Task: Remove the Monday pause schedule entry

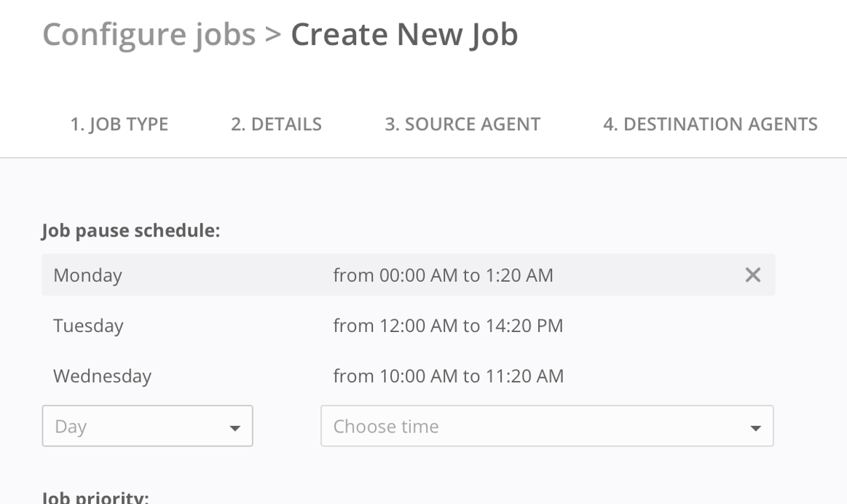Action: click(752, 275)
